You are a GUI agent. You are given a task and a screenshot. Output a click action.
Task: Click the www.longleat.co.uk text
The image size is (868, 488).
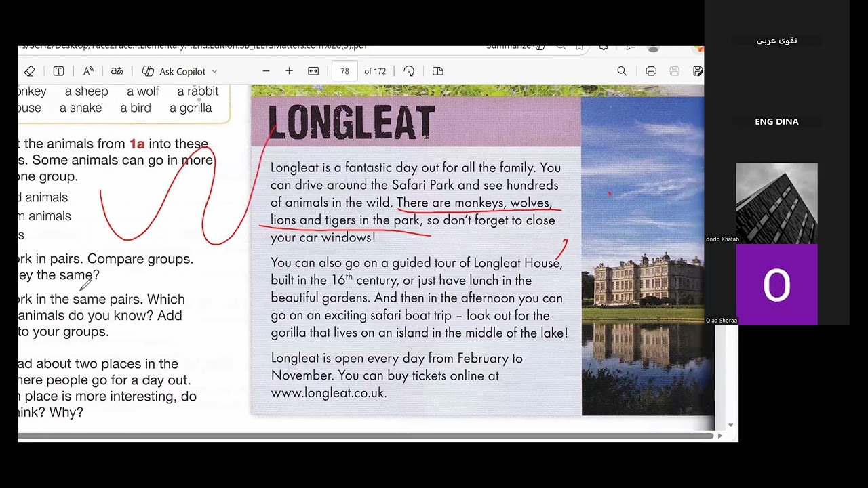(x=328, y=393)
